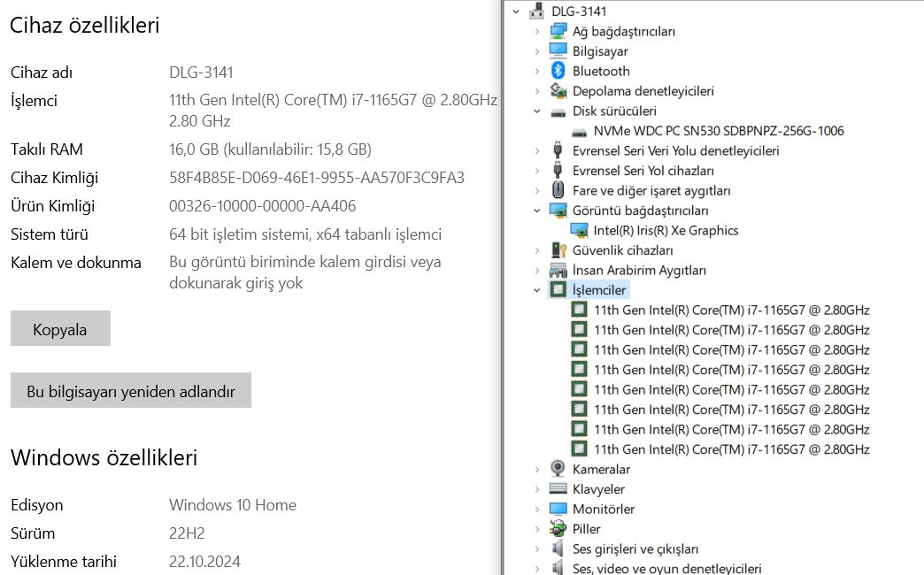Click the Cihaz Kimliği value 58F4B85E
Image resolution: width=924 pixels, height=575 pixels.
(317, 177)
